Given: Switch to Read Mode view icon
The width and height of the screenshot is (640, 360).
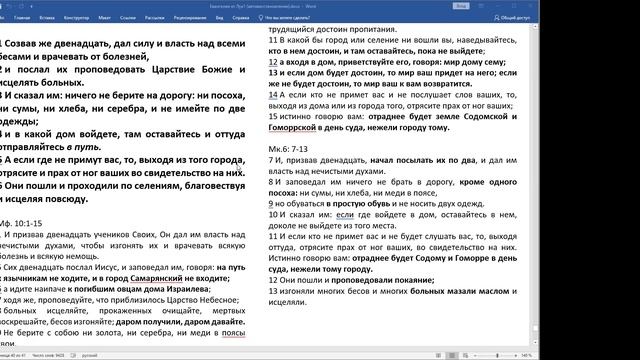Looking at the screenshot, I should [438, 356].
